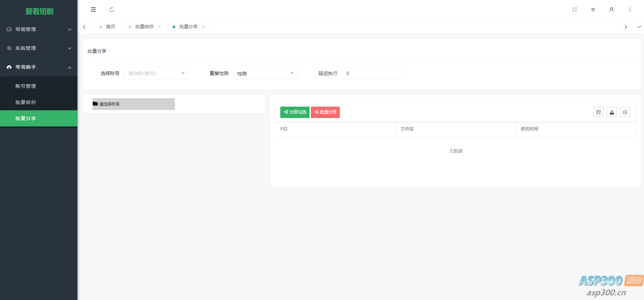Image resolution: width=644 pixels, height=300 pixels.
Task: Print the table with the printer icon
Action: click(625, 112)
